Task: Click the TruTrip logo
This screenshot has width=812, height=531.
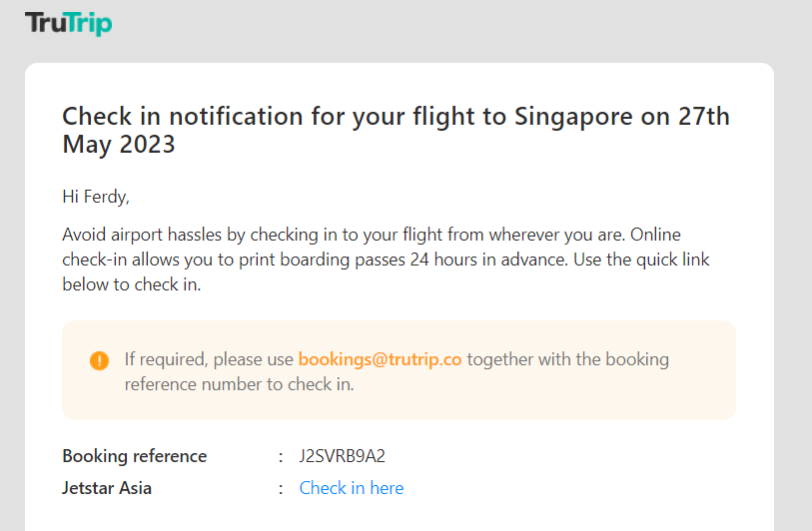Action: (68, 23)
